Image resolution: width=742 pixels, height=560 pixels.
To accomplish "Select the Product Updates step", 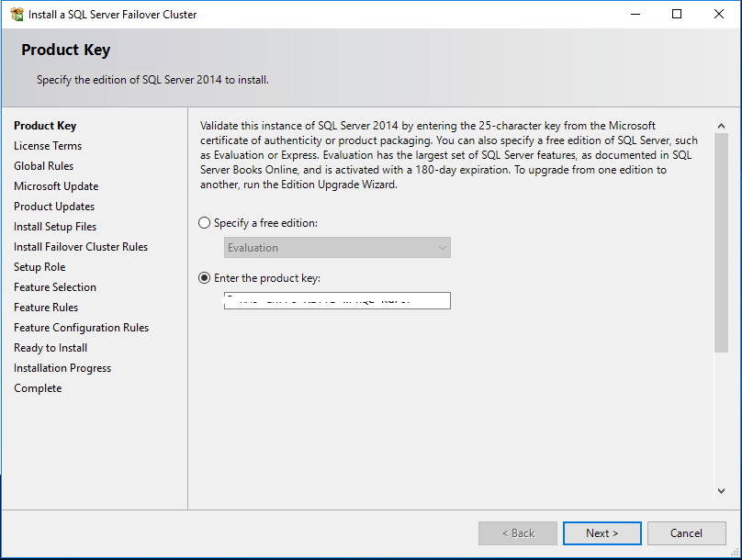I will pyautogui.click(x=54, y=207).
